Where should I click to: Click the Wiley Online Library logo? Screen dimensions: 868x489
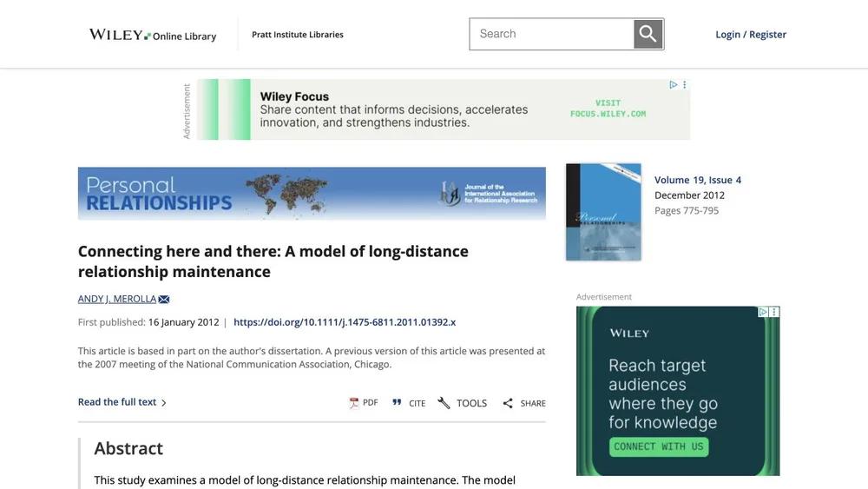pyautogui.click(x=153, y=35)
